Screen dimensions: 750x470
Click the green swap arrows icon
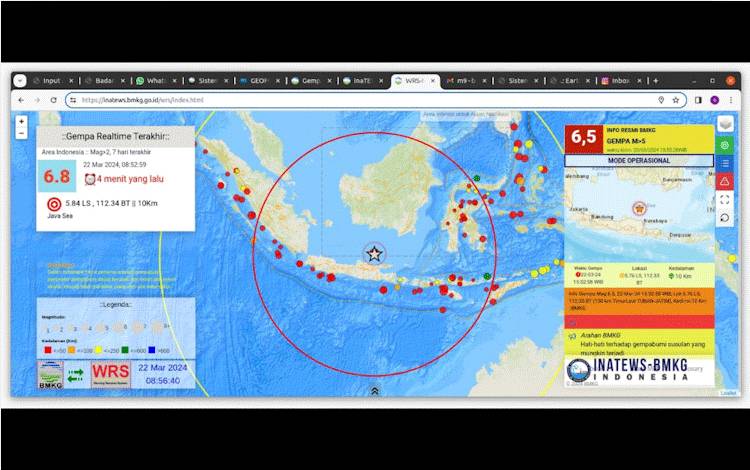76,375
